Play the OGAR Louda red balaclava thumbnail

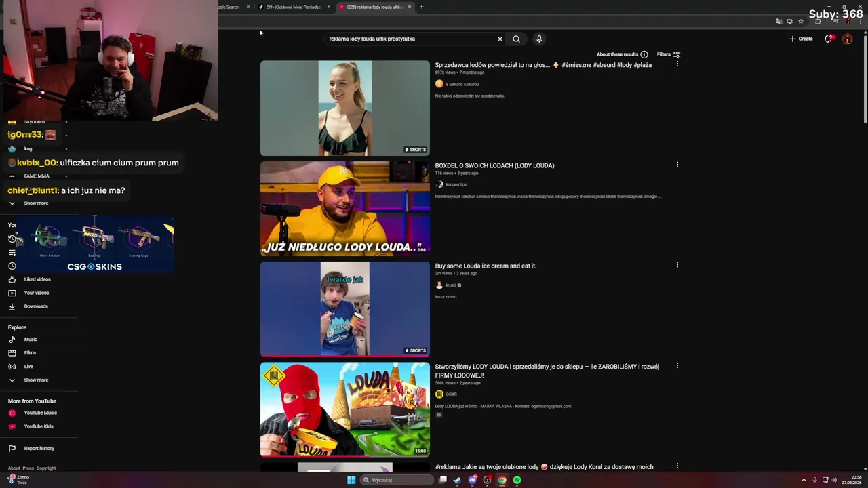tap(344, 409)
